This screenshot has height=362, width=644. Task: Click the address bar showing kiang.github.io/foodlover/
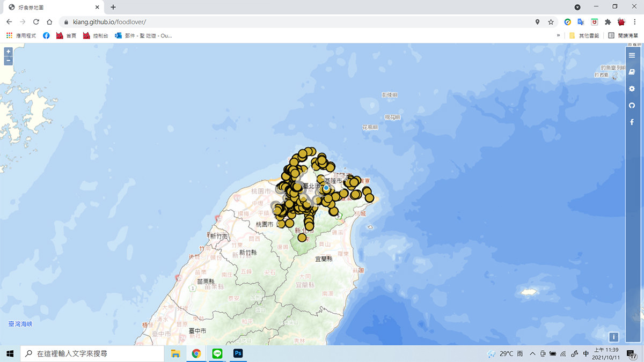pos(268,22)
